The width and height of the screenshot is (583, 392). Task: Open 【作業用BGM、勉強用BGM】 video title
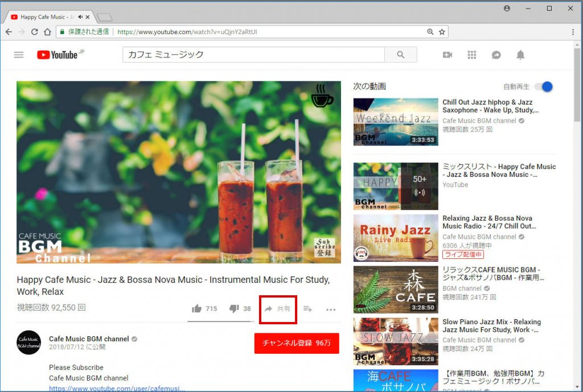494,377
